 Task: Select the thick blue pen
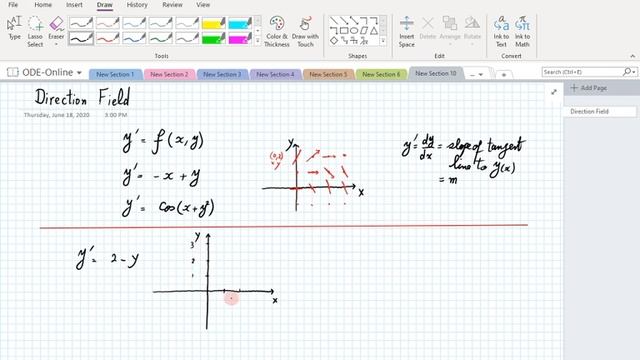tap(134, 38)
